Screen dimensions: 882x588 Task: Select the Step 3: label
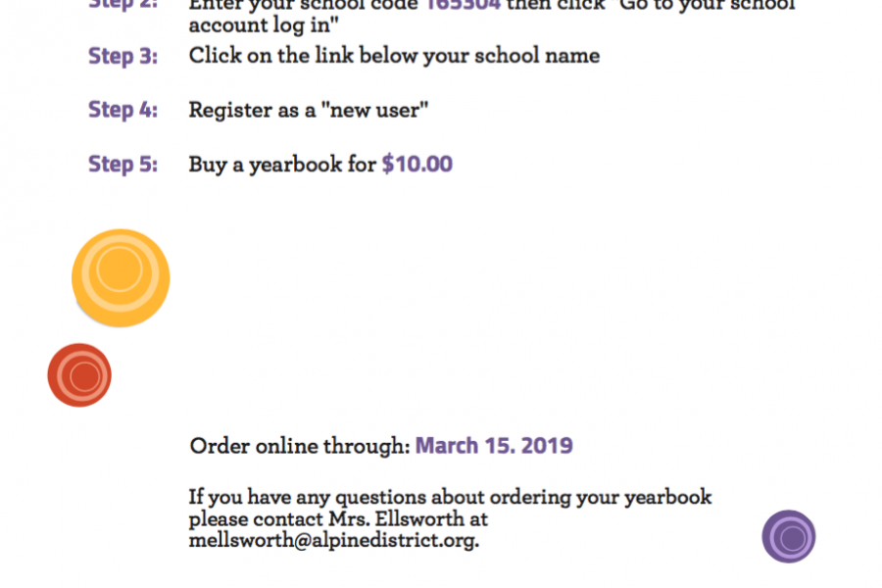[x=122, y=56]
